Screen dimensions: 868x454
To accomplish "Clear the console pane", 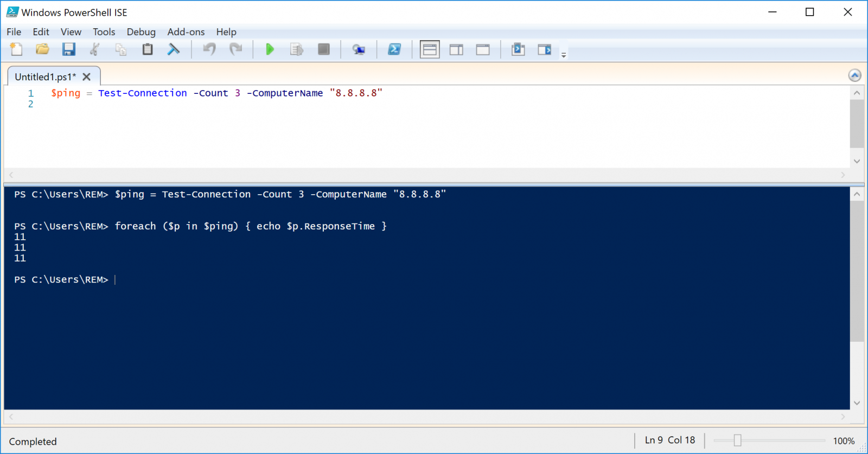I will [x=174, y=49].
